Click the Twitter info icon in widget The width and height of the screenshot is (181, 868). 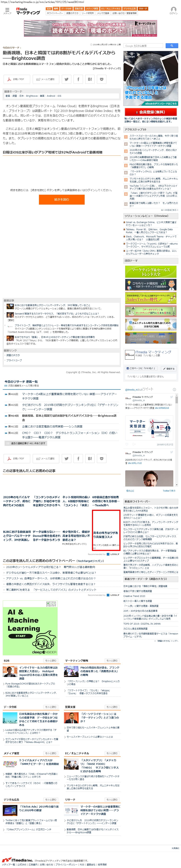click(174, 389)
